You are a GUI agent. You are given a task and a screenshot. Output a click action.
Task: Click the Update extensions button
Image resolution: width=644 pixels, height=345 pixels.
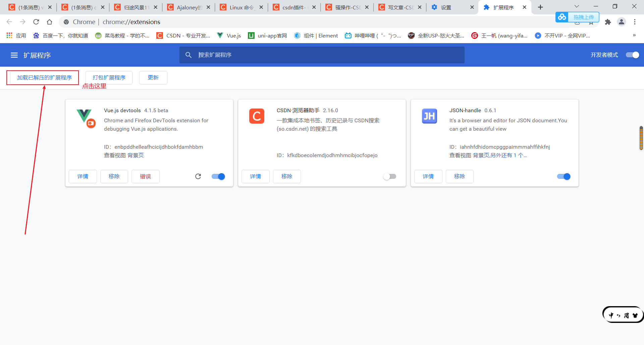click(x=153, y=78)
